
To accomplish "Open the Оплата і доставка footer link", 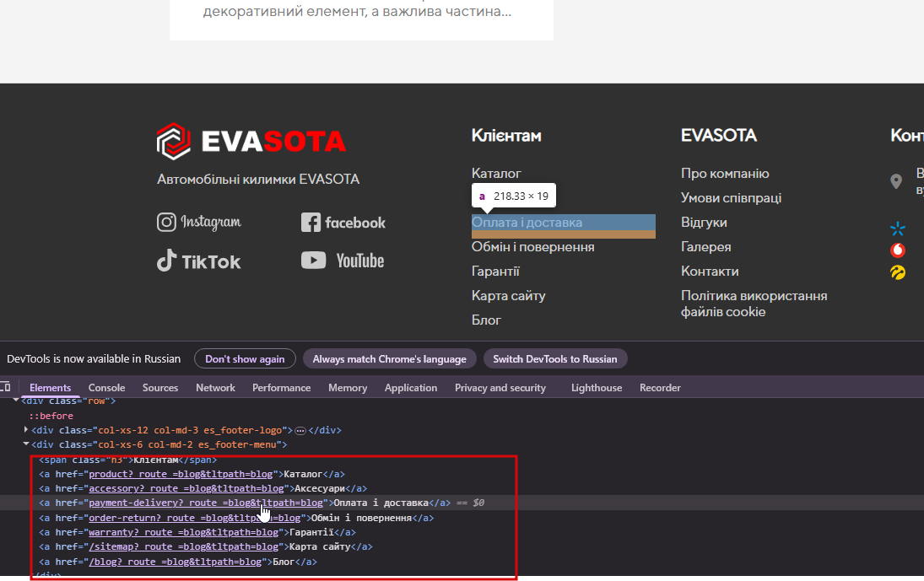I will (527, 223).
